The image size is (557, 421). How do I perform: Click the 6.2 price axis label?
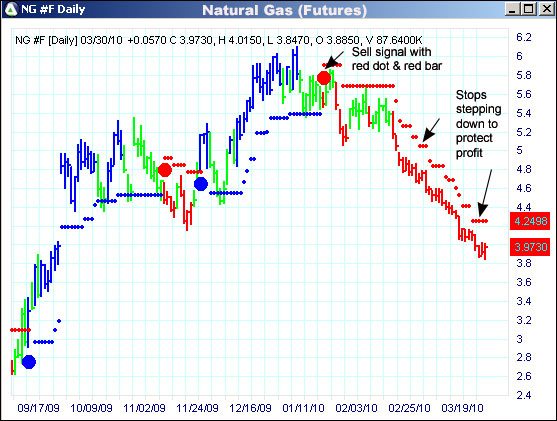(524, 37)
